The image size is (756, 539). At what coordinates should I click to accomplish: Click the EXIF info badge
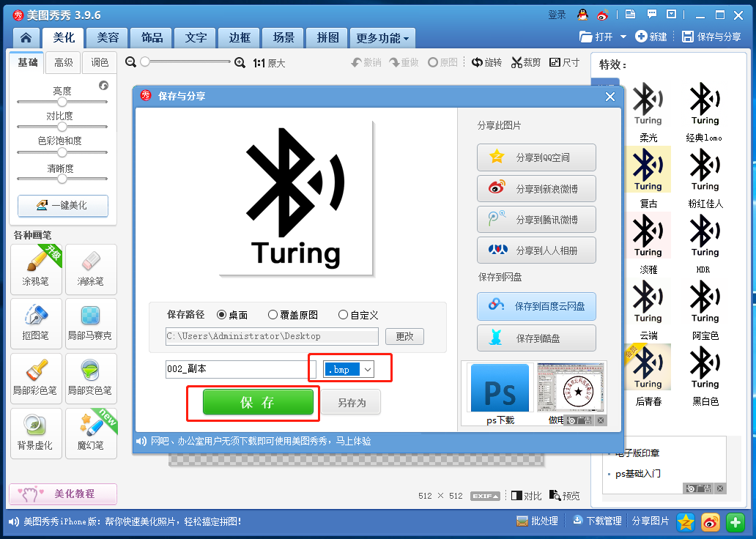point(485,496)
